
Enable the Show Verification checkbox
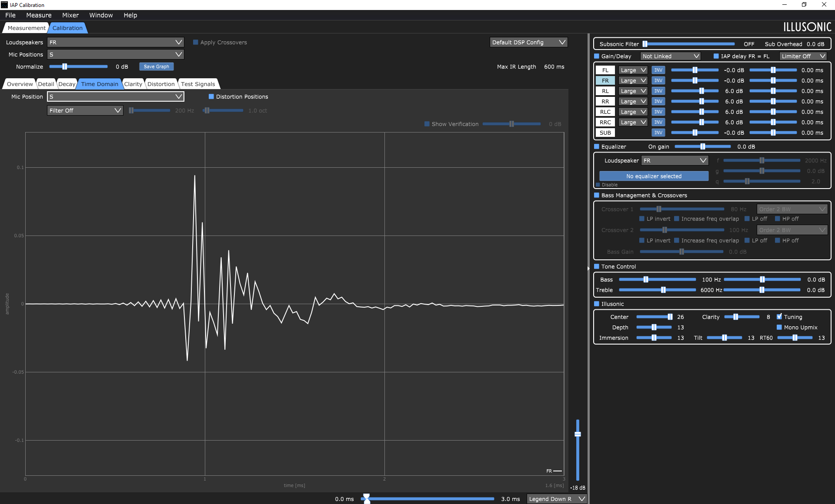[x=427, y=124]
